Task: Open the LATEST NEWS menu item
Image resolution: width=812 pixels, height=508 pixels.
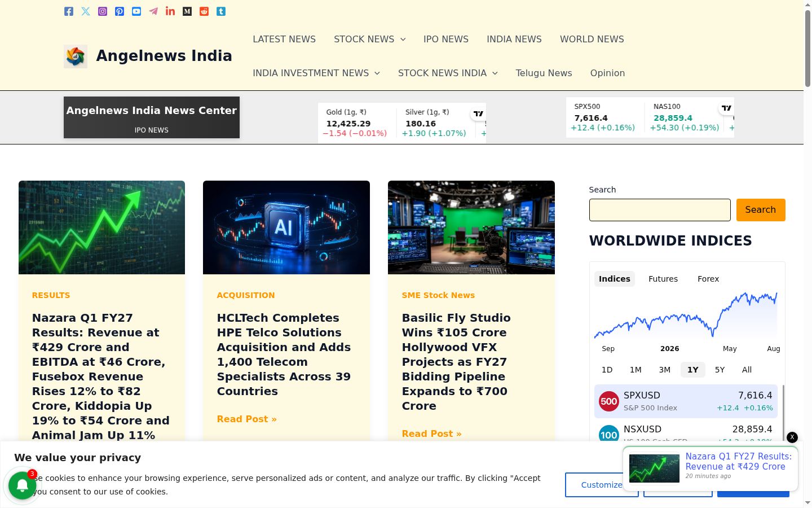Action: click(284, 39)
